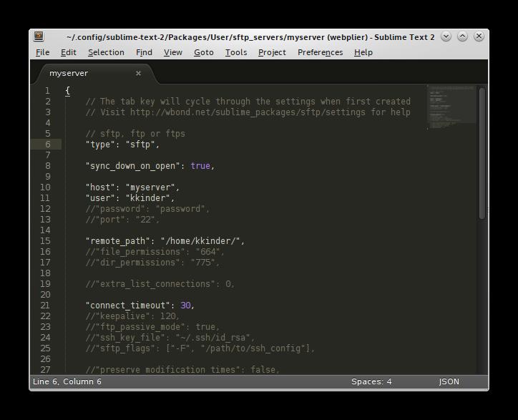Minimize window using the down-arrow title button
This screenshot has height=420, width=518.
tap(446, 36)
